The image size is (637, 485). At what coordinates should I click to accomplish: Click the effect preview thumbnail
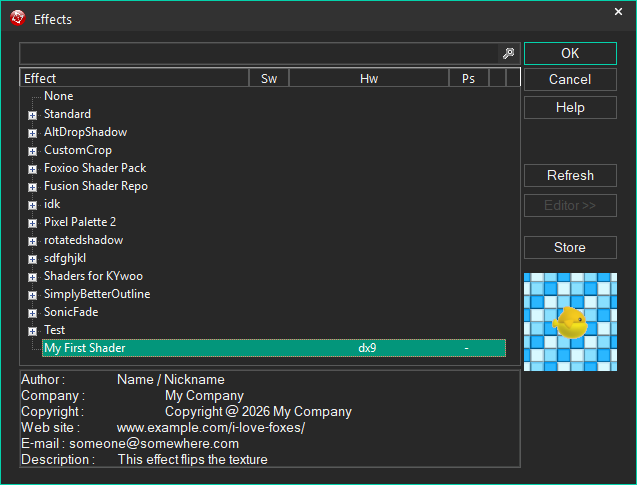(x=570, y=321)
